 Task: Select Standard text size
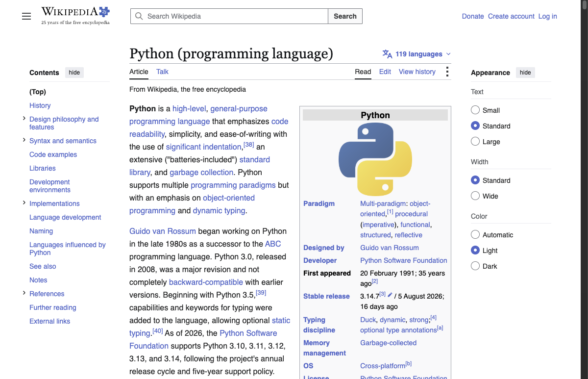pos(475,126)
